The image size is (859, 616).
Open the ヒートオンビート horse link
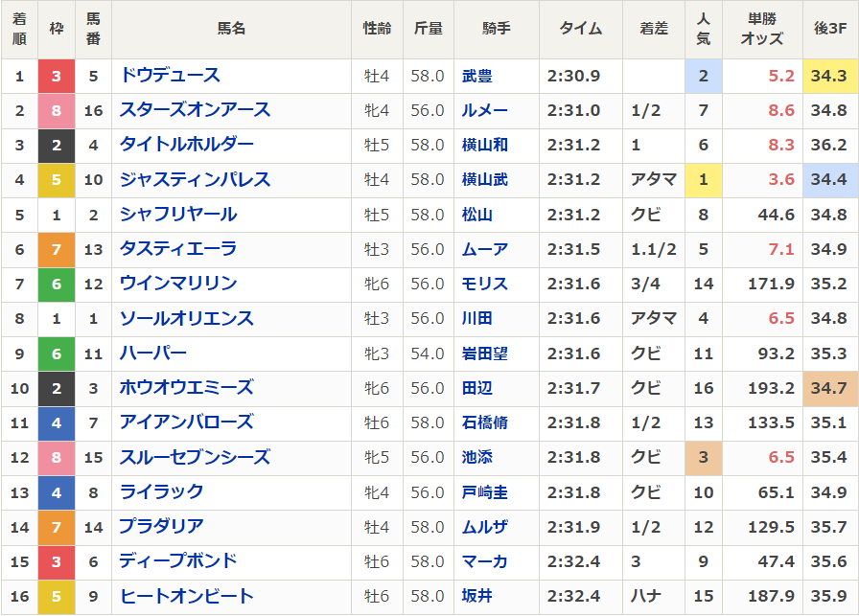[x=186, y=596]
